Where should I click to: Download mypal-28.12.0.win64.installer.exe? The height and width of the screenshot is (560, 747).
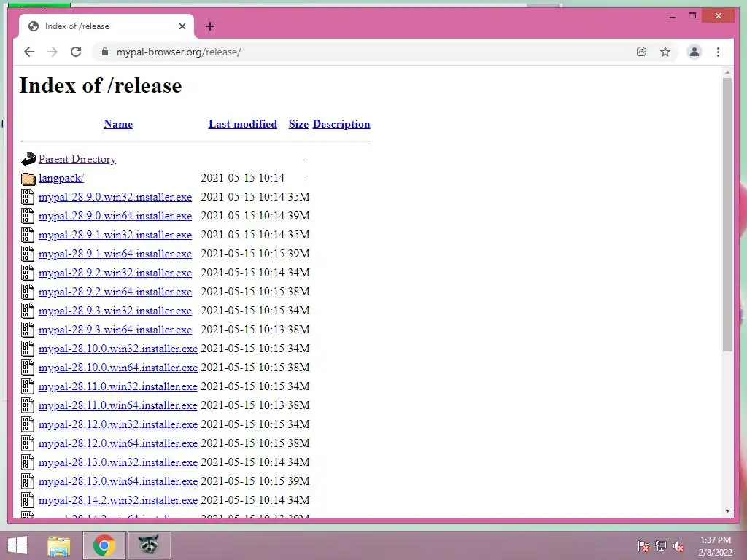click(118, 443)
